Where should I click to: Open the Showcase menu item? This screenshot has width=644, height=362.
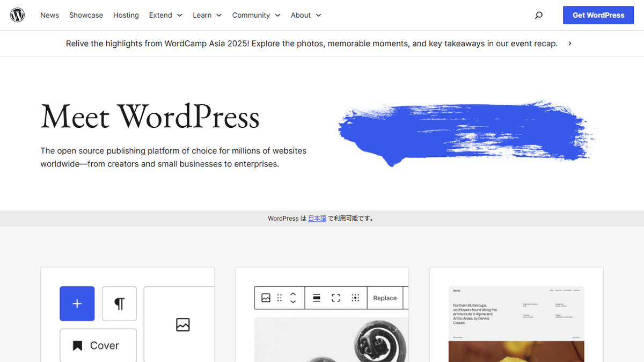pos(86,15)
